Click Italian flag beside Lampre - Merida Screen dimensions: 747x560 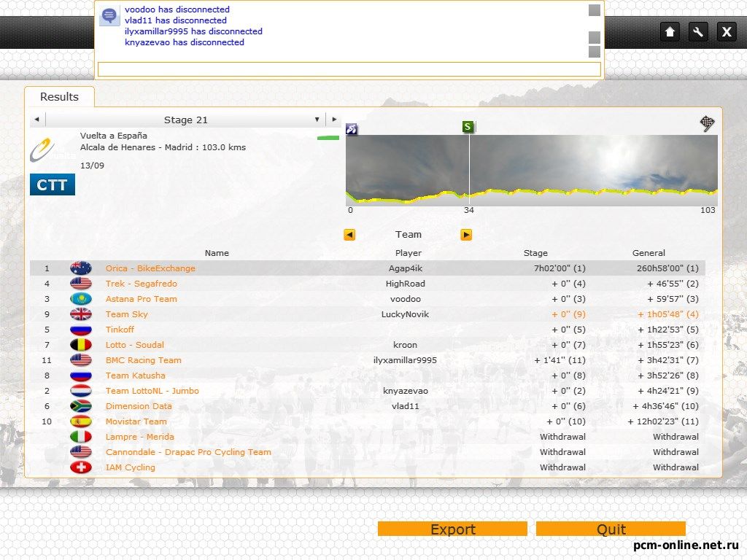(81, 437)
